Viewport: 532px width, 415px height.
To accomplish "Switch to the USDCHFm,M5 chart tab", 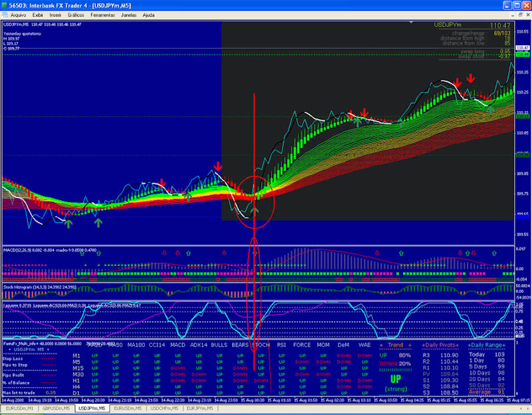I will pyautogui.click(x=164, y=408).
